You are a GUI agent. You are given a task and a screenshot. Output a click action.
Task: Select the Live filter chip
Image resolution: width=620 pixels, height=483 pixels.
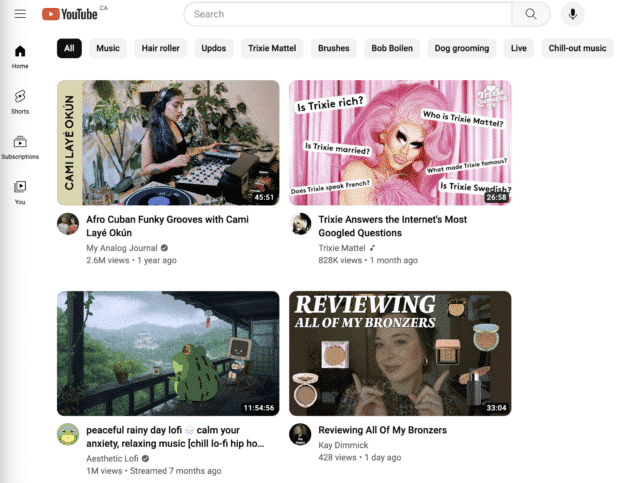[x=519, y=48]
